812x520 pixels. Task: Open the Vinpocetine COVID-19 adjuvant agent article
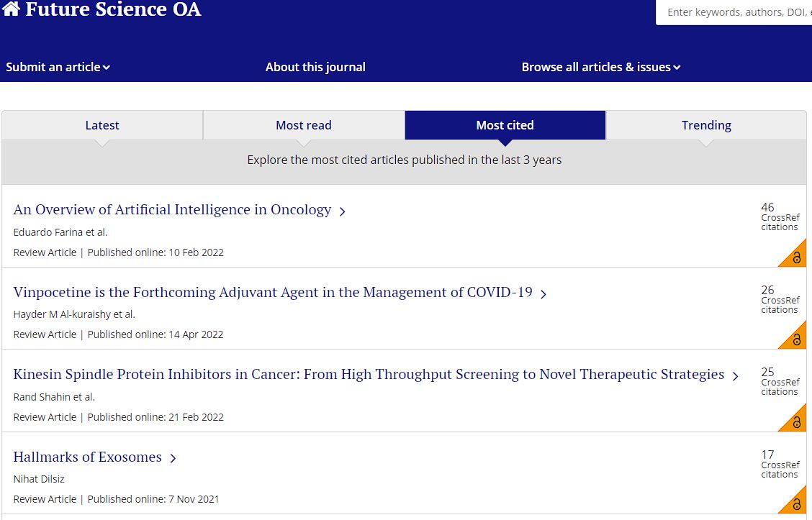(273, 292)
